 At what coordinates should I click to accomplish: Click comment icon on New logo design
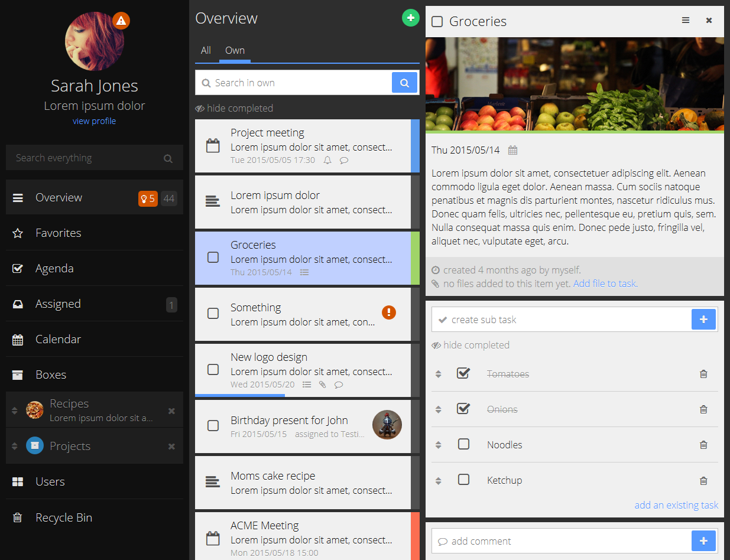click(339, 385)
